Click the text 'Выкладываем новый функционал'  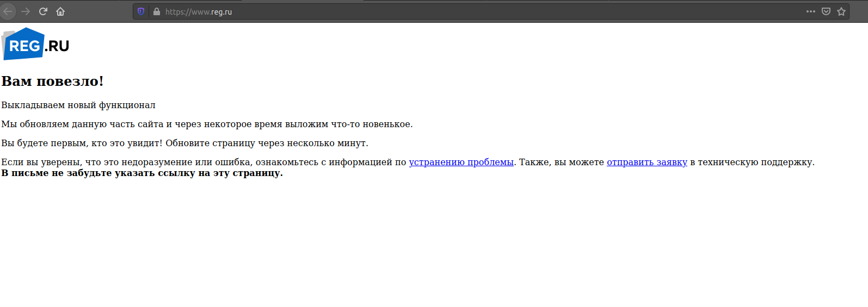point(78,105)
